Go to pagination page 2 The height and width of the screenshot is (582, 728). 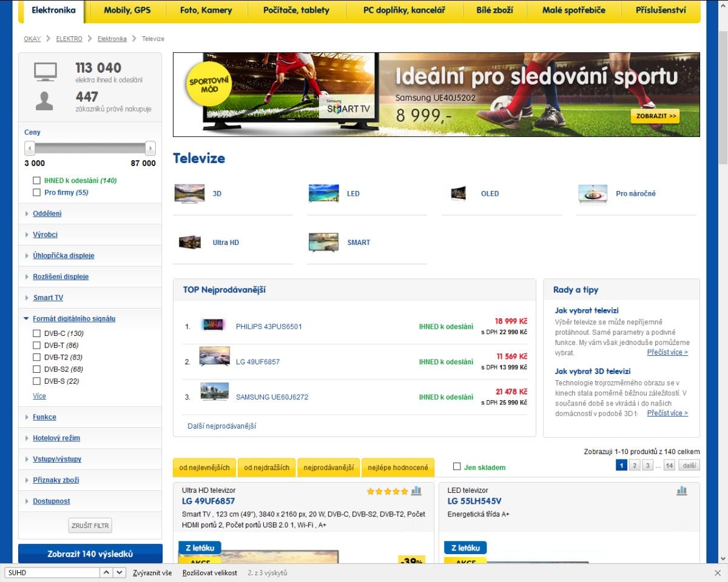(x=635, y=466)
